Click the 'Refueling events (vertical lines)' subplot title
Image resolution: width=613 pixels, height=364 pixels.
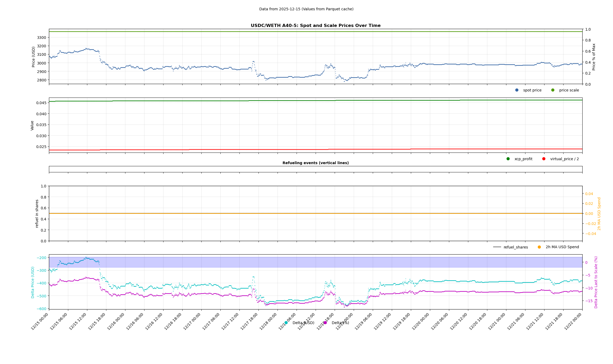pos(315,163)
